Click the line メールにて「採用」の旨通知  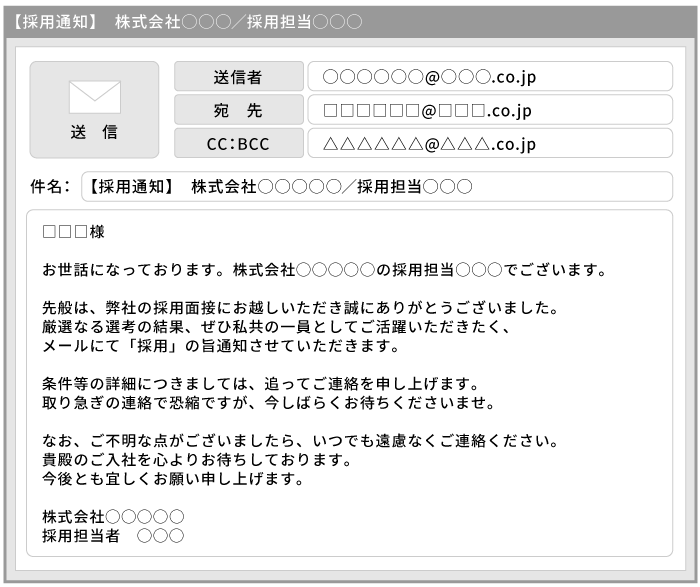click(221, 346)
